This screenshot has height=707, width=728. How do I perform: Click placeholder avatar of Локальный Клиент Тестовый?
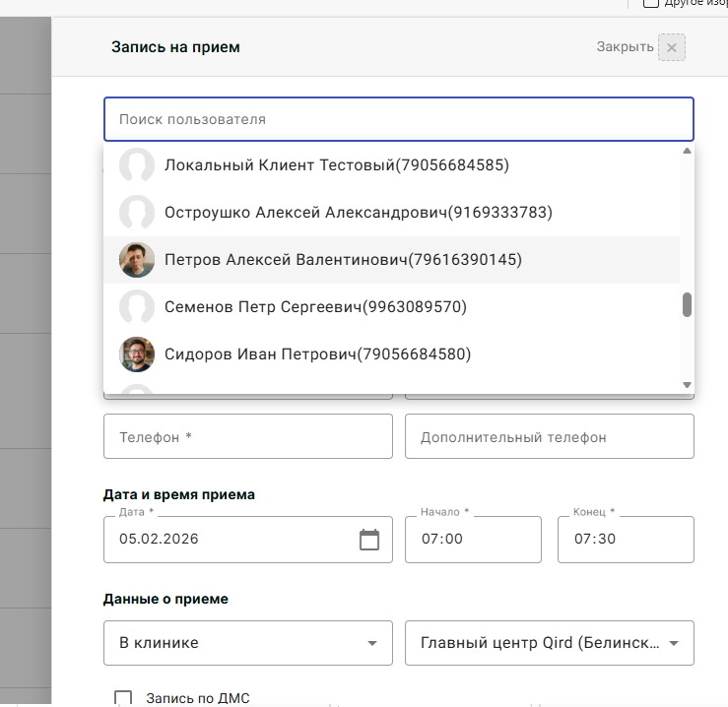click(x=137, y=165)
